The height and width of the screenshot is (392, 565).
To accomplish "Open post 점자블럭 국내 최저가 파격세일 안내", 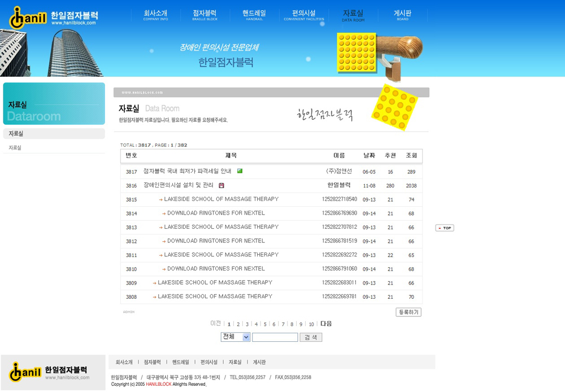I will click(x=187, y=171).
